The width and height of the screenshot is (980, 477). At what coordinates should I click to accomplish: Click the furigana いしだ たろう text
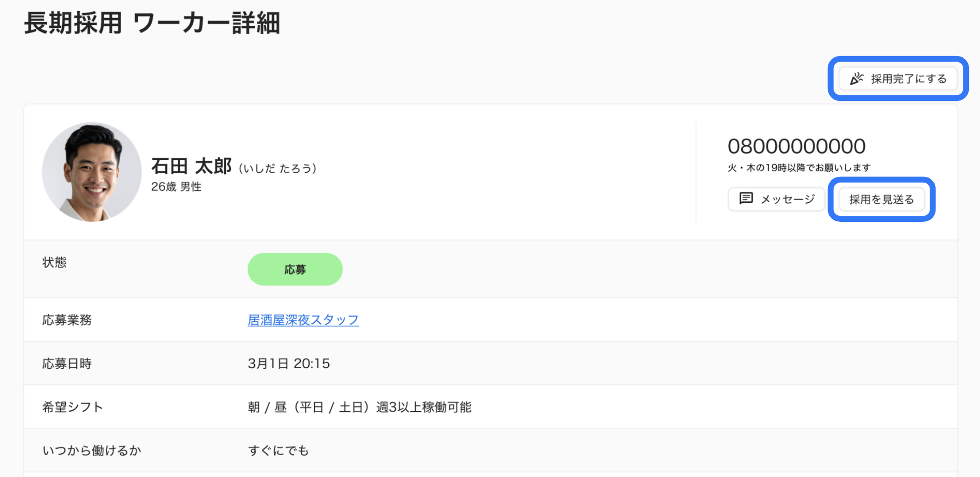[278, 168]
